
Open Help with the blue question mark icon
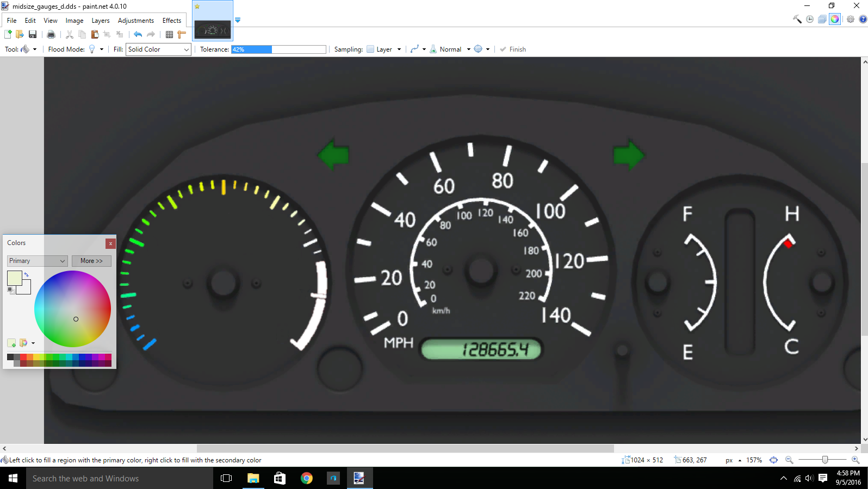[863, 19]
